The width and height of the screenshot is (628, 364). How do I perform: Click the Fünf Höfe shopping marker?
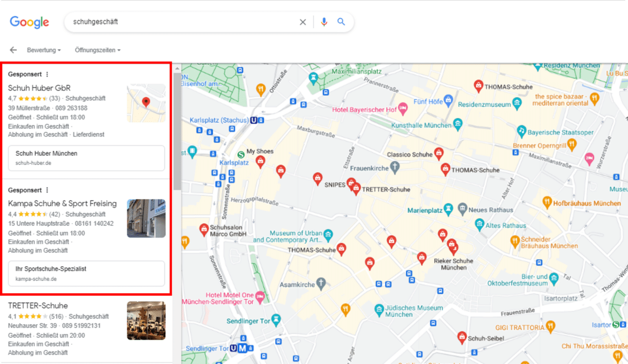tap(448, 101)
